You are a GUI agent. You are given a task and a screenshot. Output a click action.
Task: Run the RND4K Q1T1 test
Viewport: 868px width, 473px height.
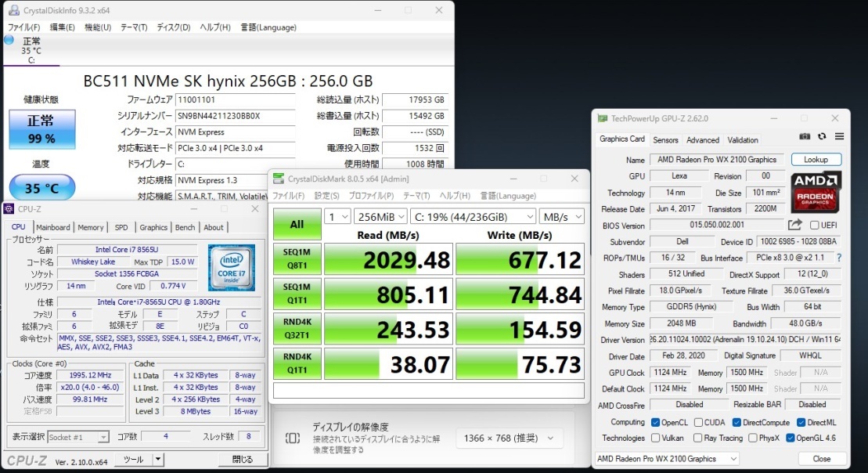297,363
